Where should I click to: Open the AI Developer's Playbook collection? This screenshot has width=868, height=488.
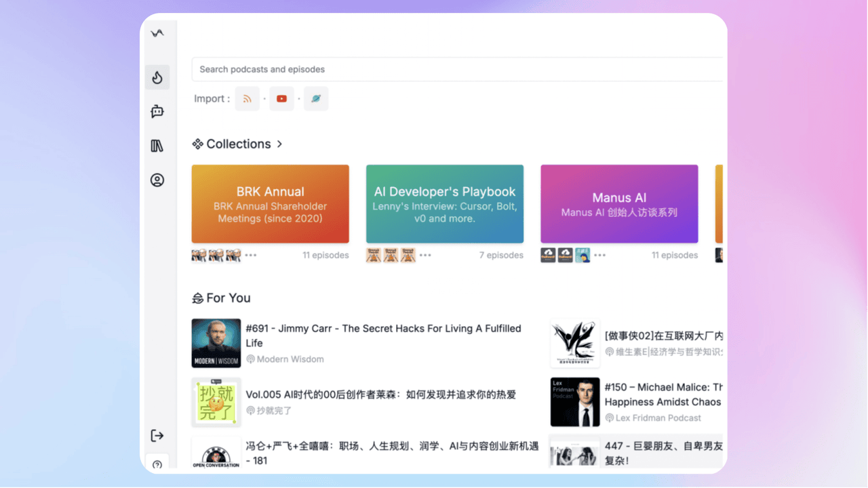[x=444, y=204]
